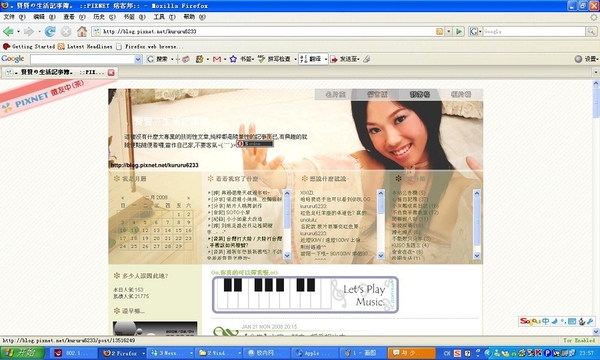
Task: Click the Google logo on the toolbar
Action: coord(13,59)
